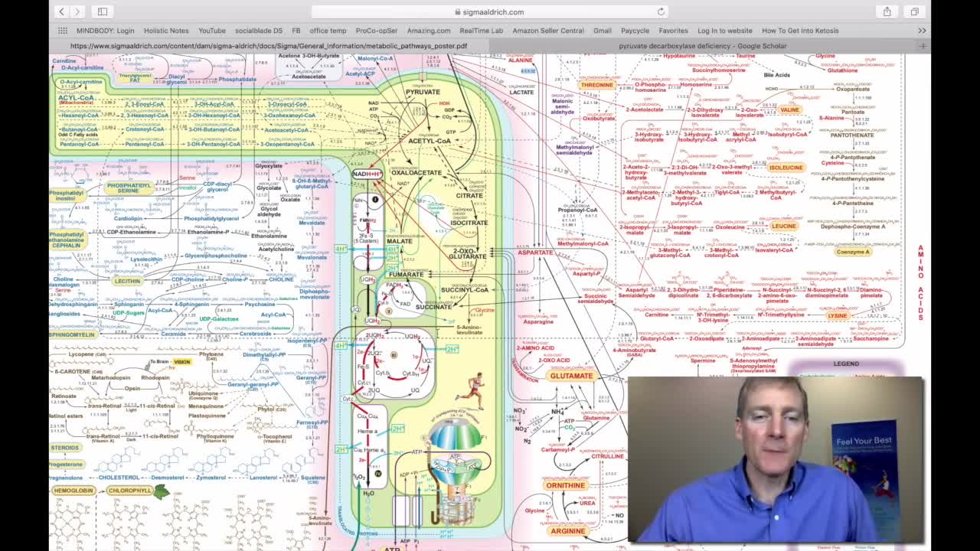Screen dimensions: 980x551
Task: Click the presenter webcam video overlay
Action: [x=776, y=459]
